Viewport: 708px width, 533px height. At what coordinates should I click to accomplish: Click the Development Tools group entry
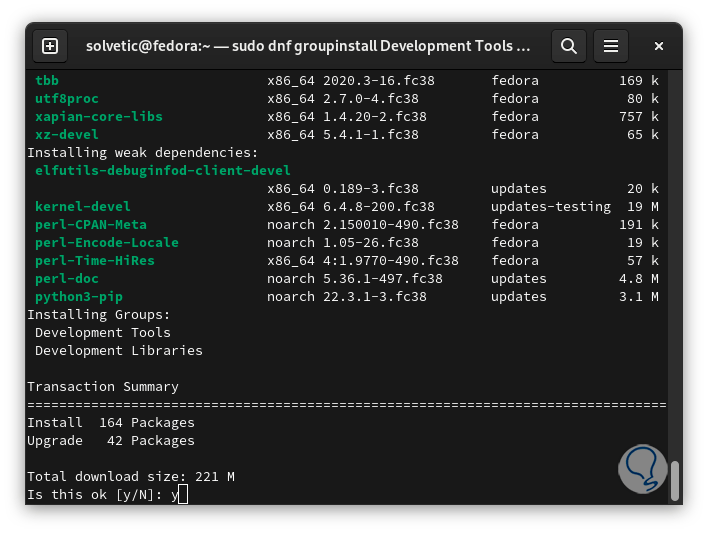pos(103,332)
